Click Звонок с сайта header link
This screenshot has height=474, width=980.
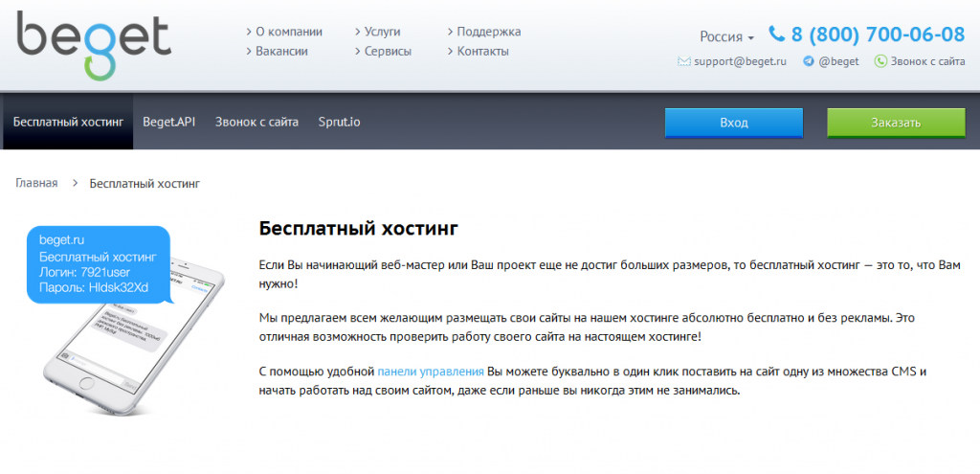click(927, 62)
